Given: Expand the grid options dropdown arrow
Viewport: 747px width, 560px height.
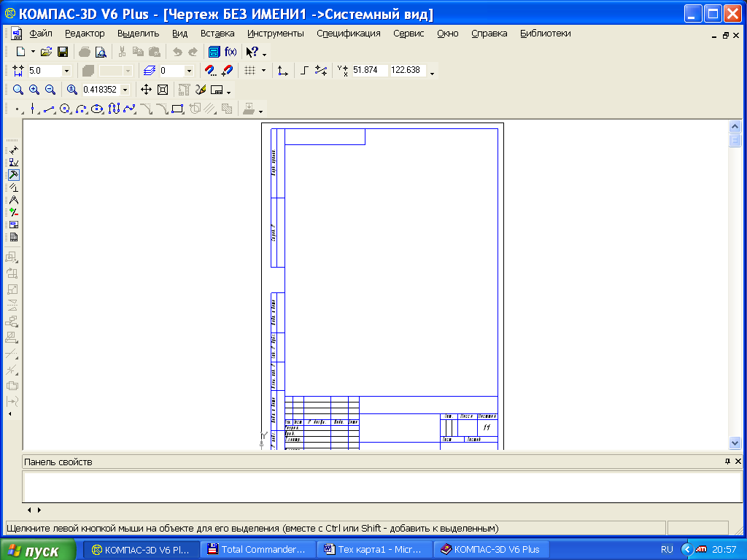Looking at the screenshot, I should click(263, 71).
